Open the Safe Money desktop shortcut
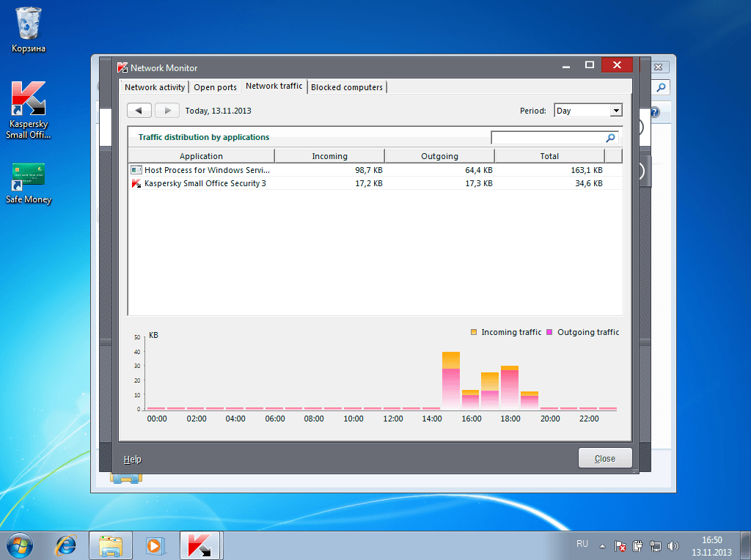 (x=29, y=183)
